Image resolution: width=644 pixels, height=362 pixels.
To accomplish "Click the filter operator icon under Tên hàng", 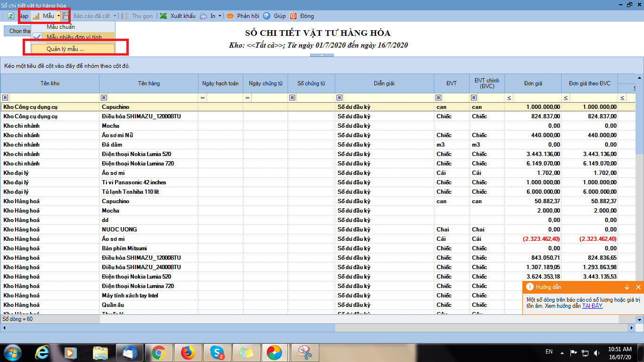I will point(104,98).
